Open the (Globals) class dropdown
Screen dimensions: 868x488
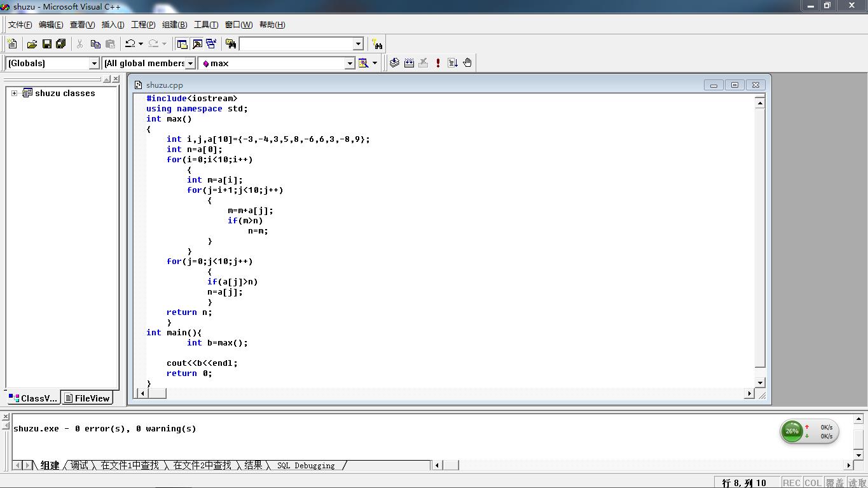(x=94, y=63)
